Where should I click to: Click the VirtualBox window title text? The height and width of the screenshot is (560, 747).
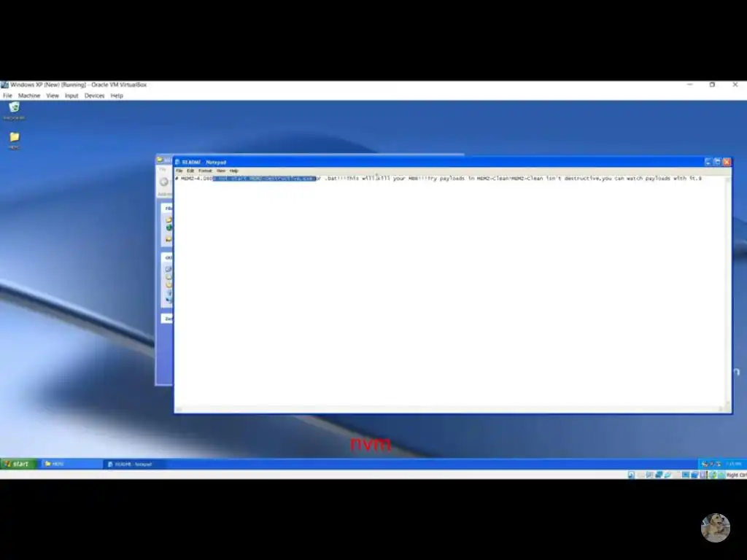click(x=79, y=85)
